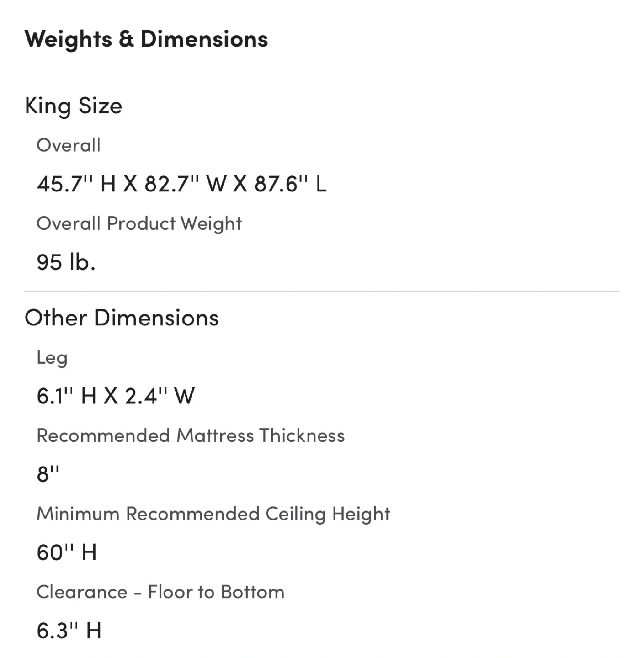
Task: Select the 6.3'' H clearance value
Action: click(69, 631)
